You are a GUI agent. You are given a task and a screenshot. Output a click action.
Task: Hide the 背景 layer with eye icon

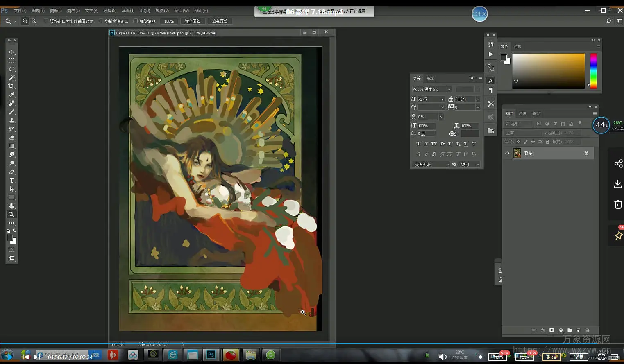(x=507, y=153)
